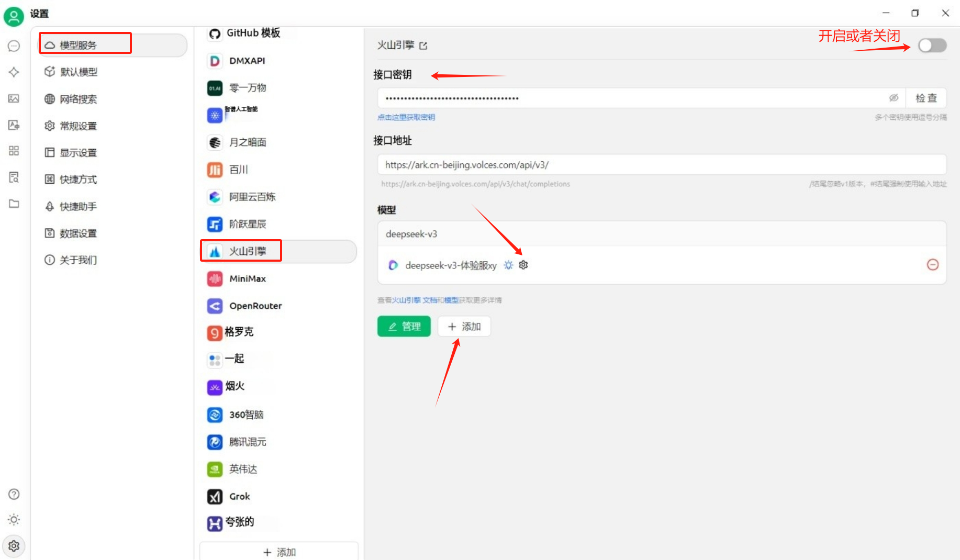960x560 pixels.
Task: Open 网络搜索 settings section
Action: pos(113,99)
